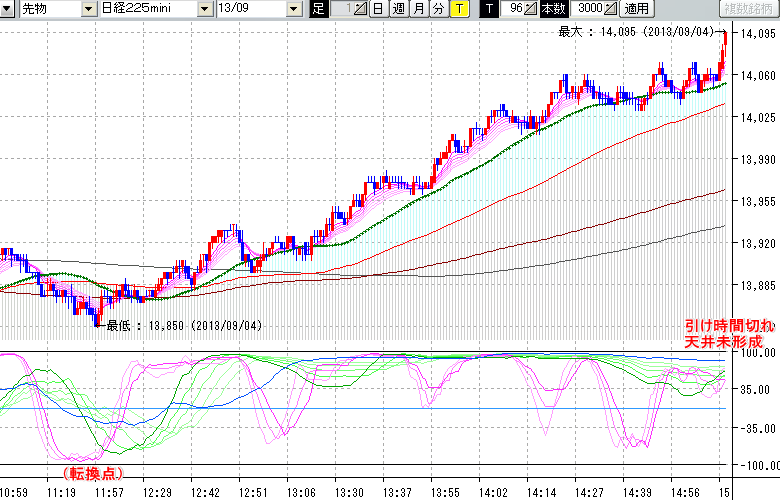Switch to 月 (monthly) candles
The height and width of the screenshot is (500, 780).
click(x=417, y=9)
